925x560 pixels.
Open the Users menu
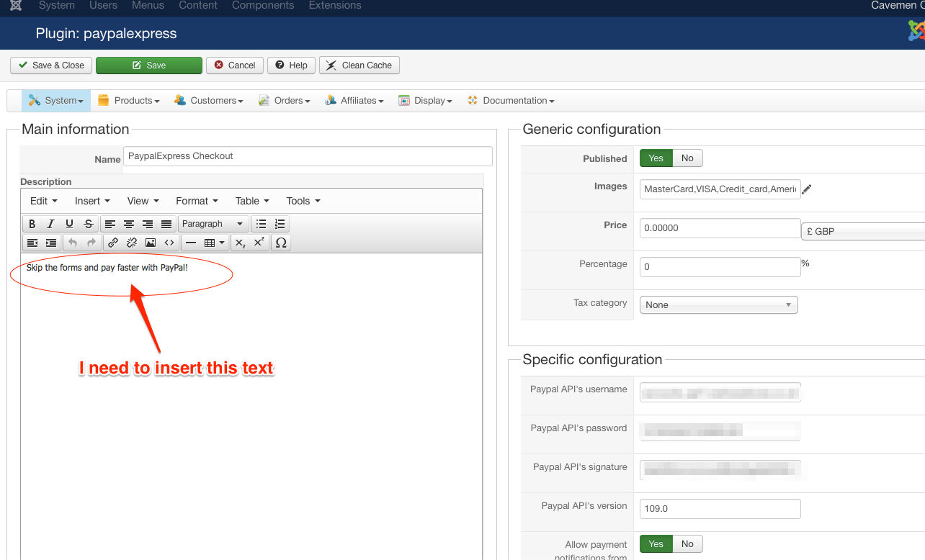click(103, 5)
